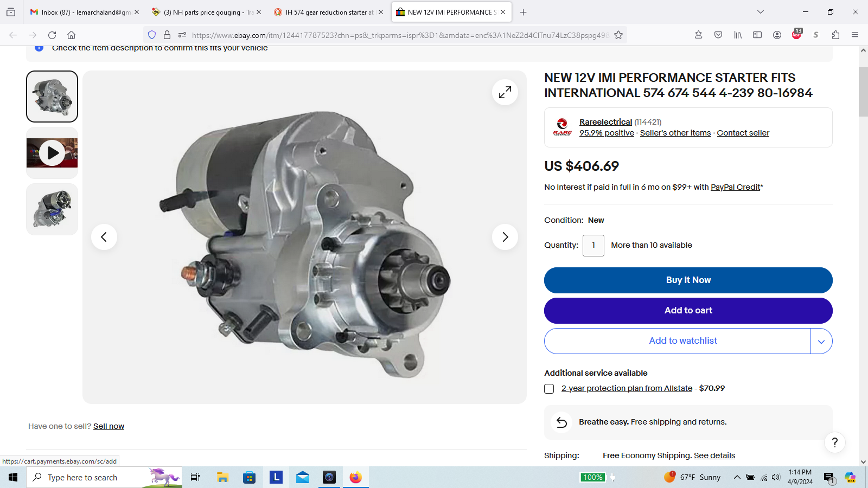Expand the Add to watchlist dropdown arrow
The height and width of the screenshot is (488, 868).
[821, 341]
